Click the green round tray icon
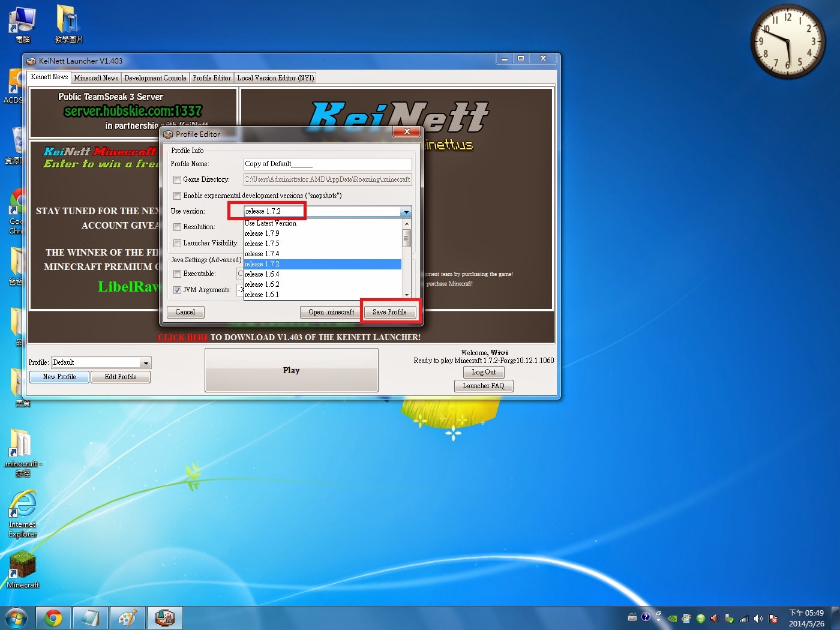This screenshot has width=840, height=630. coord(700,618)
